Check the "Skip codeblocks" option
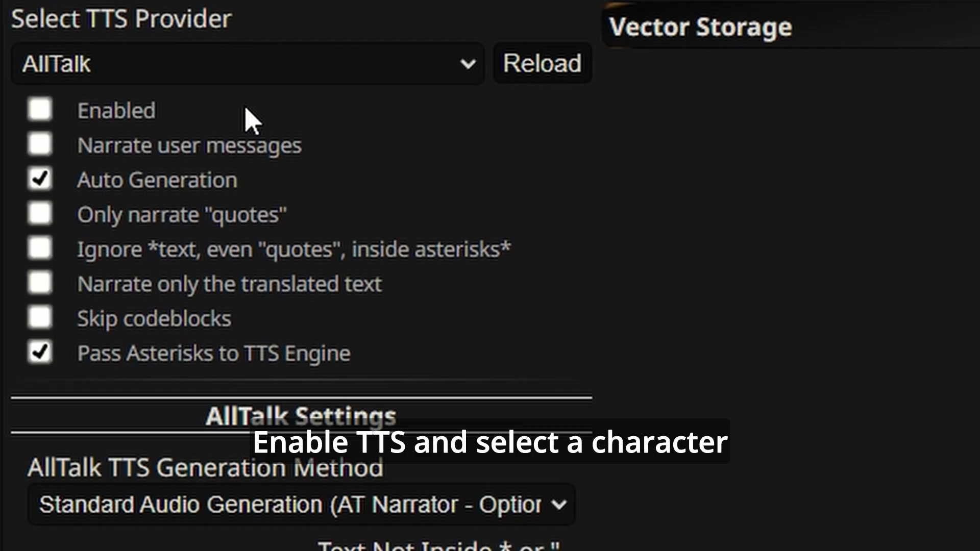 [40, 317]
